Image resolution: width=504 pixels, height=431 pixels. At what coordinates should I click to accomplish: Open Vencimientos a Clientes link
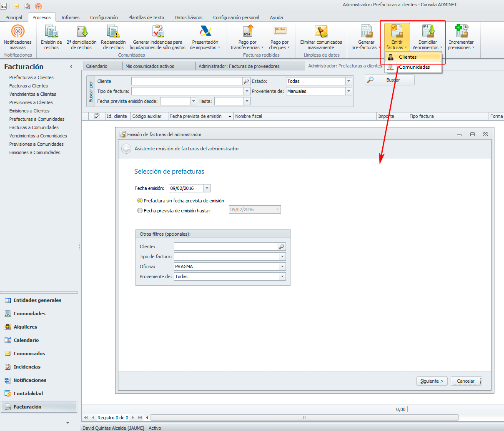pyautogui.click(x=33, y=94)
